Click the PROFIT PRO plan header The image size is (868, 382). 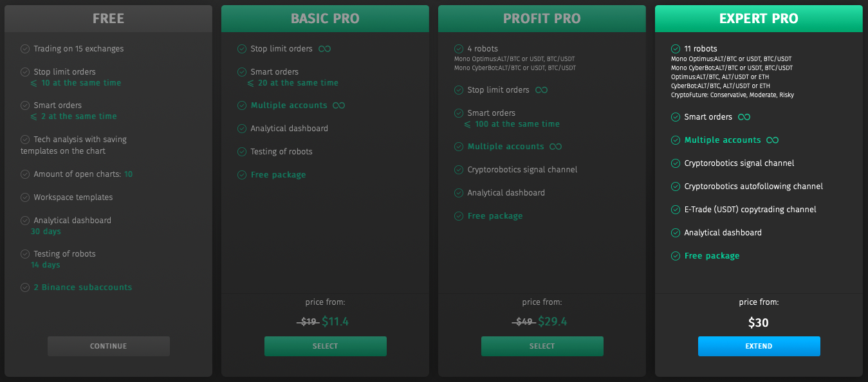542,19
